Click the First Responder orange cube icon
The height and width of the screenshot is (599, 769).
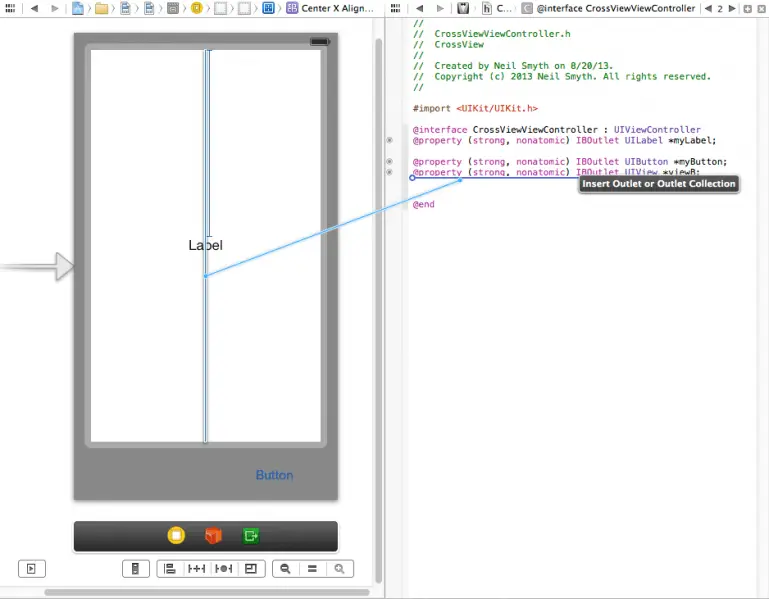click(x=213, y=536)
